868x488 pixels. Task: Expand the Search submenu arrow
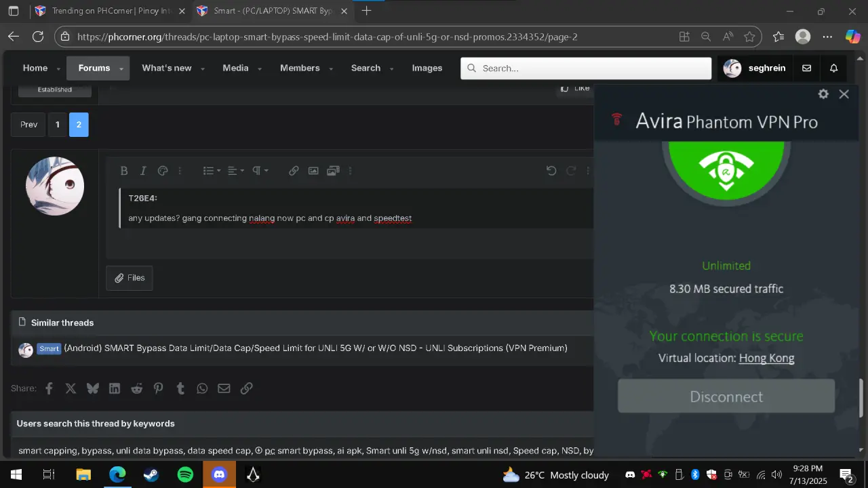tap(391, 69)
